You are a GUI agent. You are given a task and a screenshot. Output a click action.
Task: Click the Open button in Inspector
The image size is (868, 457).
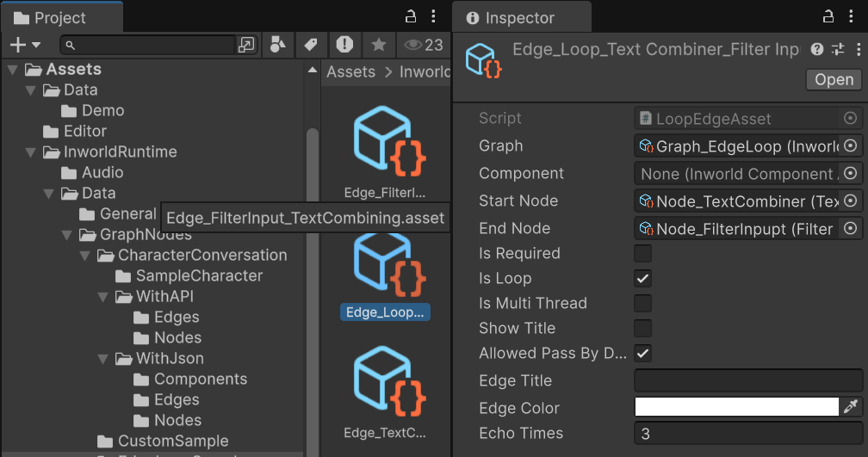[x=834, y=80]
